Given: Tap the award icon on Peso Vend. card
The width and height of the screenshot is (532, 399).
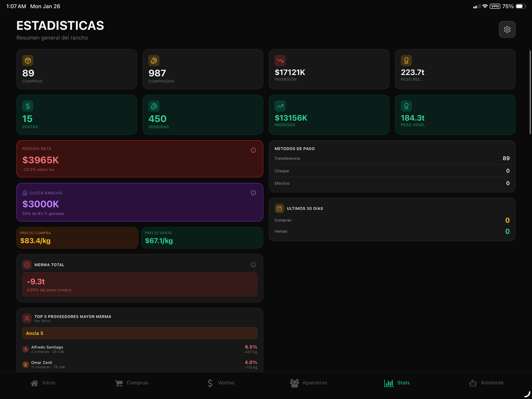Looking at the screenshot, I should pos(406,106).
